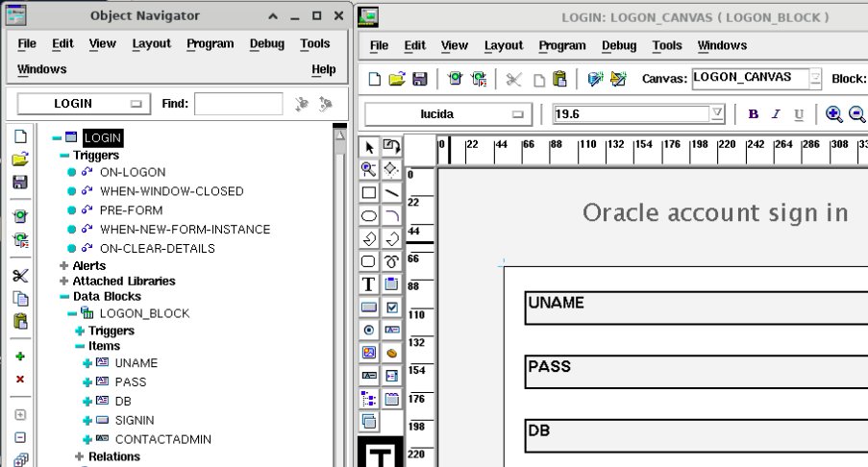This screenshot has width=868, height=467.
Task: Open the Layout Wizard icon
Action: 618,79
